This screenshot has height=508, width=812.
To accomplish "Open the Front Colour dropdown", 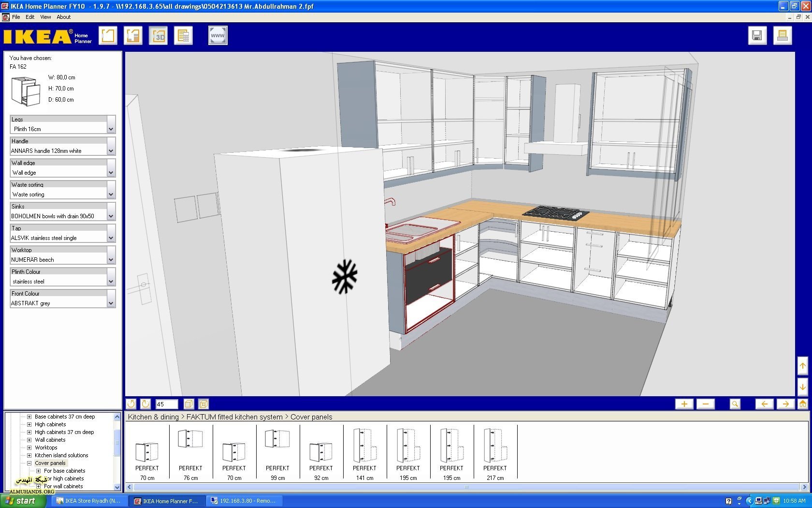I will [x=111, y=303].
